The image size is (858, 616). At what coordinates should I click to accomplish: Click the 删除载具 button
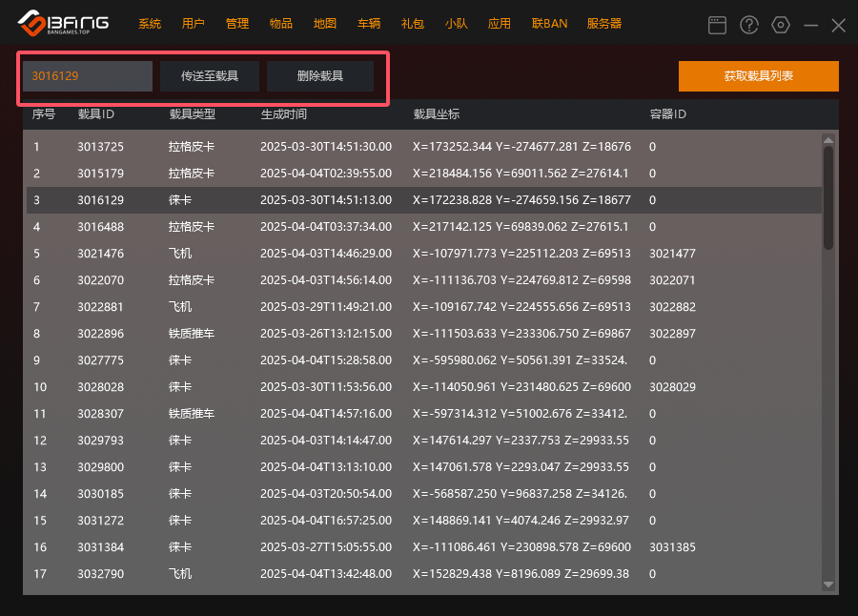tap(320, 76)
